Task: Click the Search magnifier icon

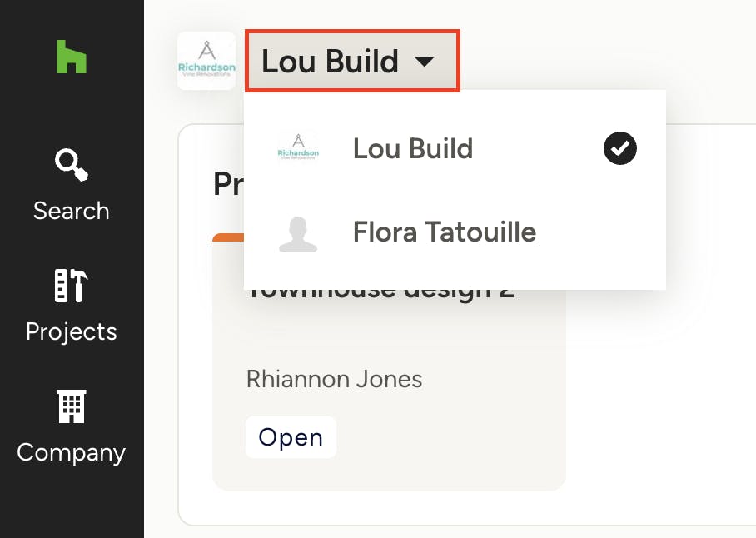Action: tap(72, 164)
